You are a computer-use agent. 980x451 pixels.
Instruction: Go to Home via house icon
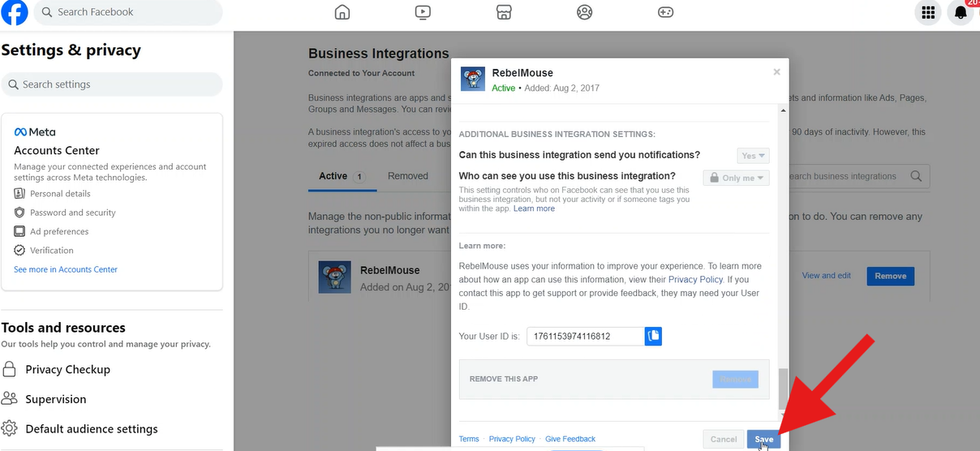click(x=342, y=13)
